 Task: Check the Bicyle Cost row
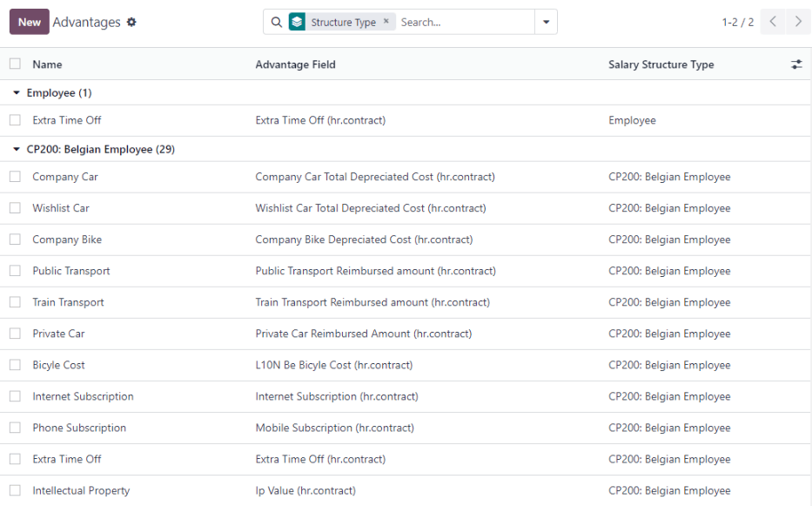pyautogui.click(x=15, y=365)
